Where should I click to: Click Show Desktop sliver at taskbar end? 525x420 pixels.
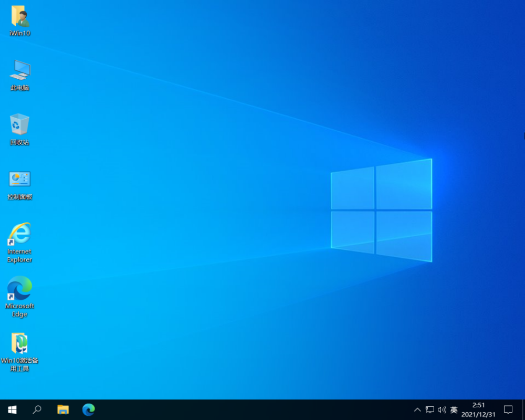[523, 409]
